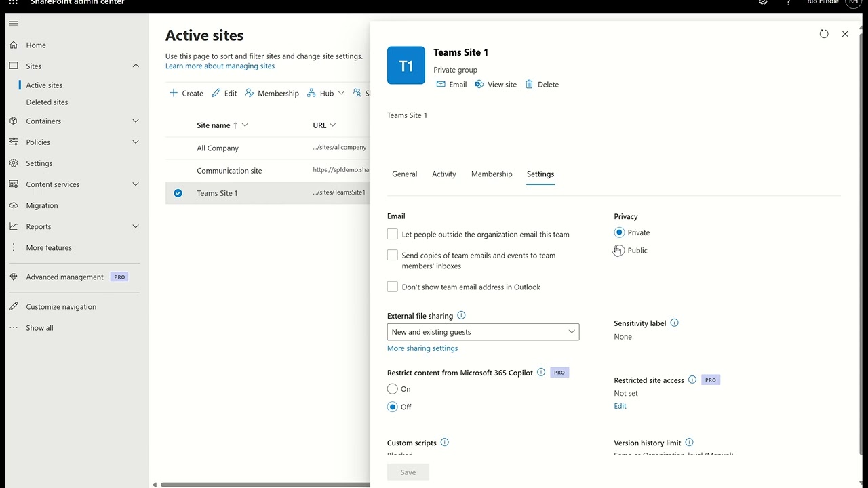
Task: Open info icon for Sensitivity label
Action: [674, 323]
